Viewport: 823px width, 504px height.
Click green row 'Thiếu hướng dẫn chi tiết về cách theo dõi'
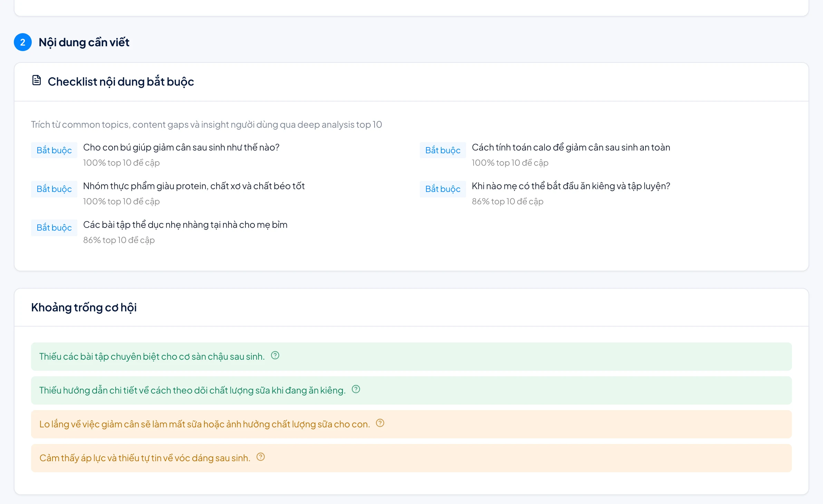point(411,390)
